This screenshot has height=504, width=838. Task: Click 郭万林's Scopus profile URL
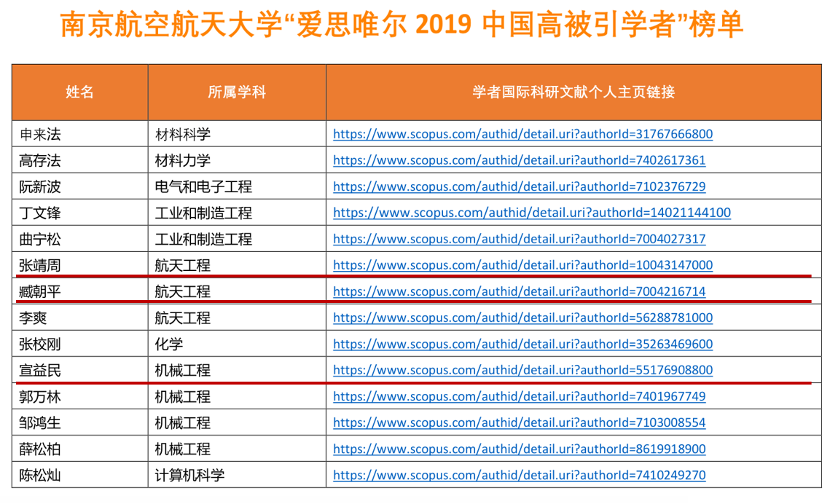click(x=519, y=396)
